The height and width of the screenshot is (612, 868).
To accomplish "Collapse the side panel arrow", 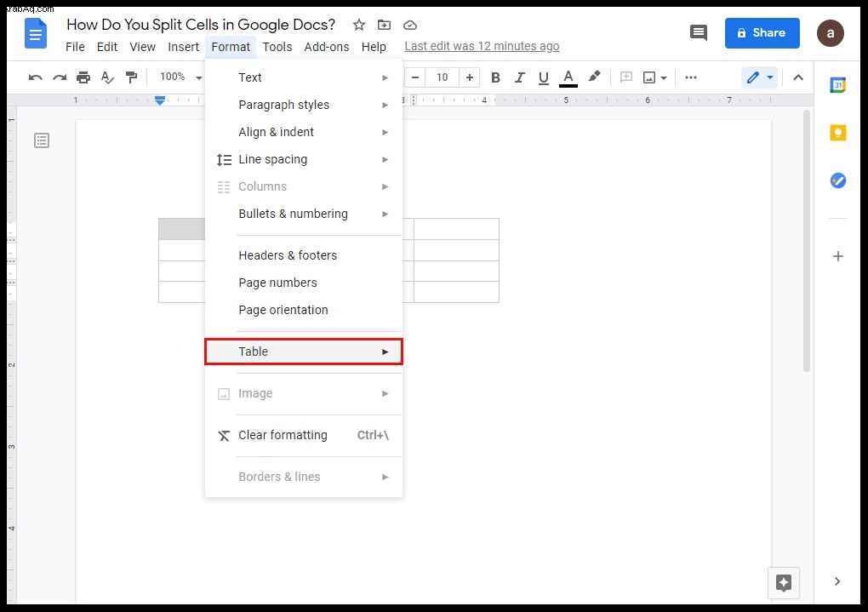I will tap(837, 581).
